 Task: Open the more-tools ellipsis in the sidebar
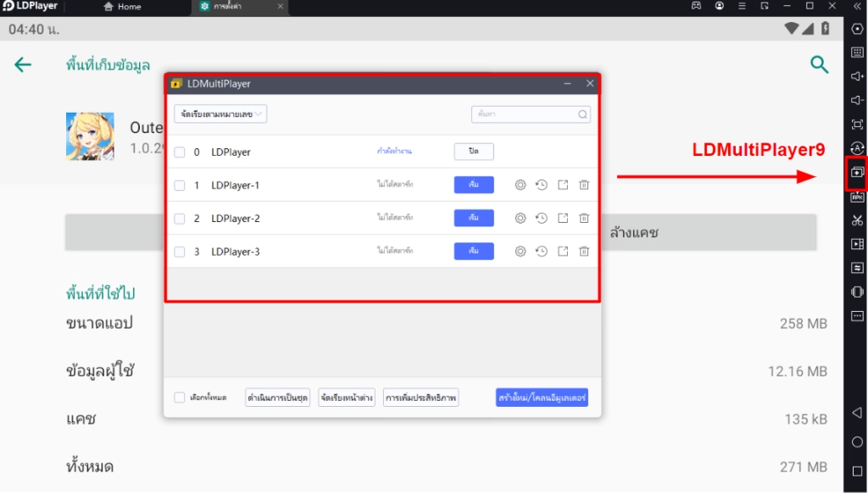[857, 316]
